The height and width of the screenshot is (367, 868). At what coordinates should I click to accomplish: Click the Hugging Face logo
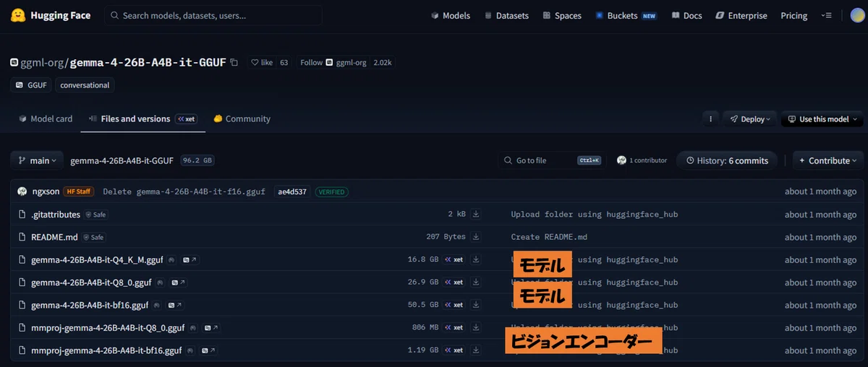(51, 15)
